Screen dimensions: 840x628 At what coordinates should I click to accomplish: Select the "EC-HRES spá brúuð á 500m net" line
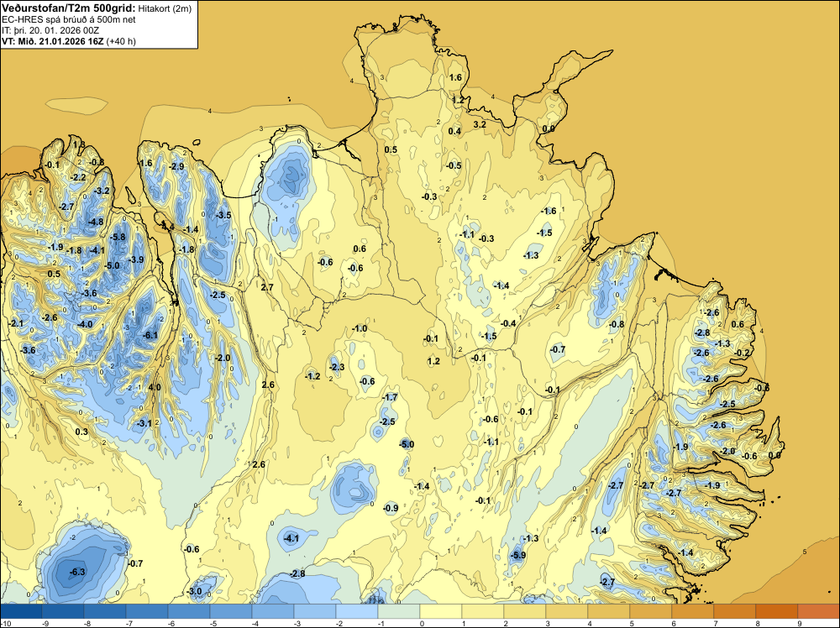click(x=69, y=20)
